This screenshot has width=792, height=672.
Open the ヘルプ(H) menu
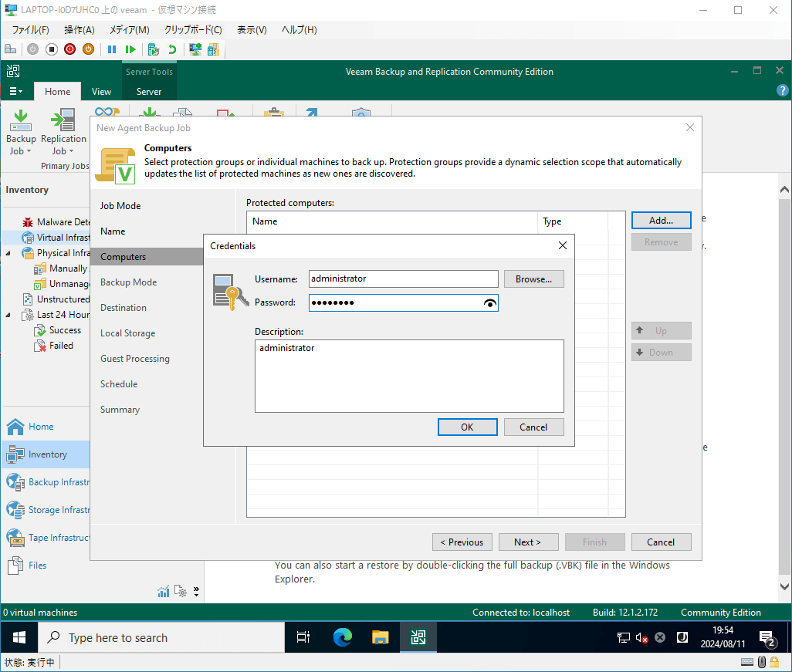click(299, 30)
